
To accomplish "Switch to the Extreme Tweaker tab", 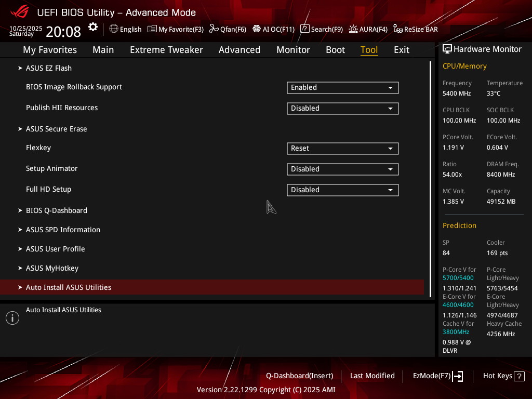I will [x=166, y=50].
